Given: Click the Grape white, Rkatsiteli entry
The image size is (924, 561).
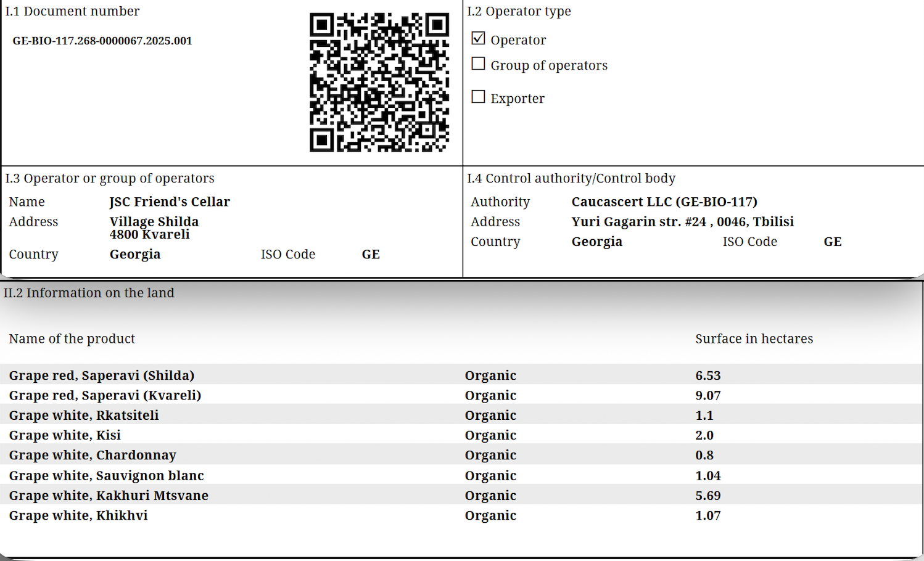Looking at the screenshot, I should coord(84,416).
